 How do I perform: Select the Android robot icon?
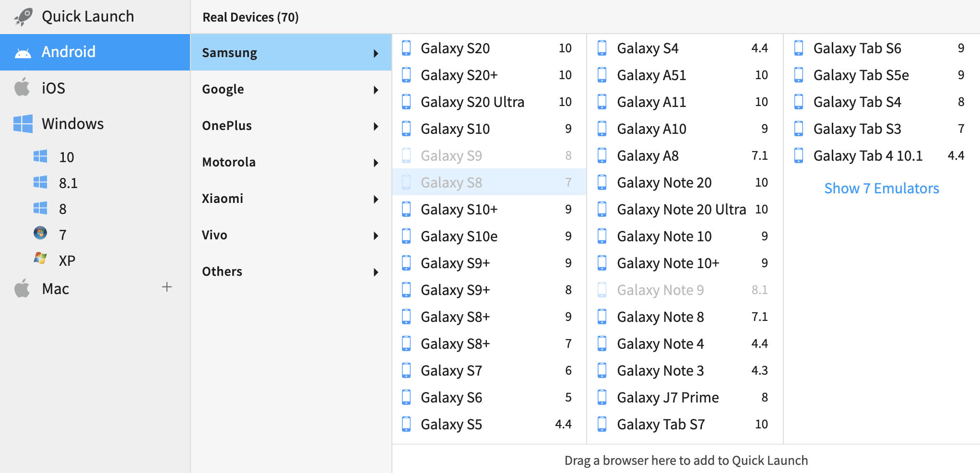coord(22,52)
